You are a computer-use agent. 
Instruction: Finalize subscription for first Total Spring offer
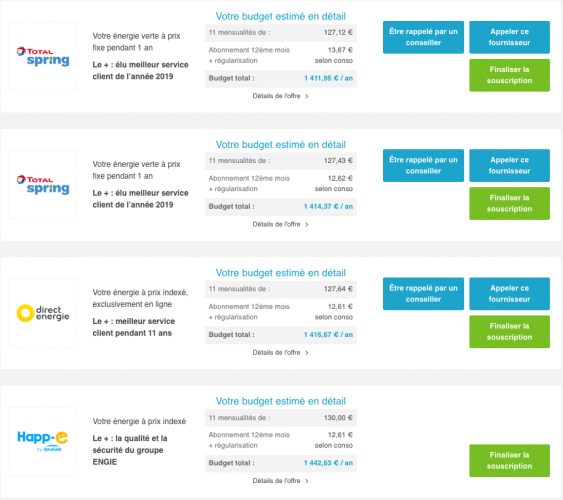pos(509,75)
